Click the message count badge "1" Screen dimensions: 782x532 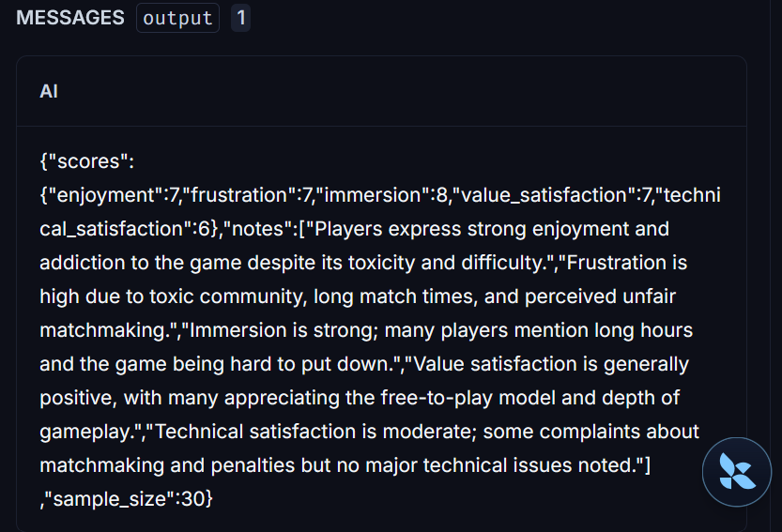pos(240,18)
